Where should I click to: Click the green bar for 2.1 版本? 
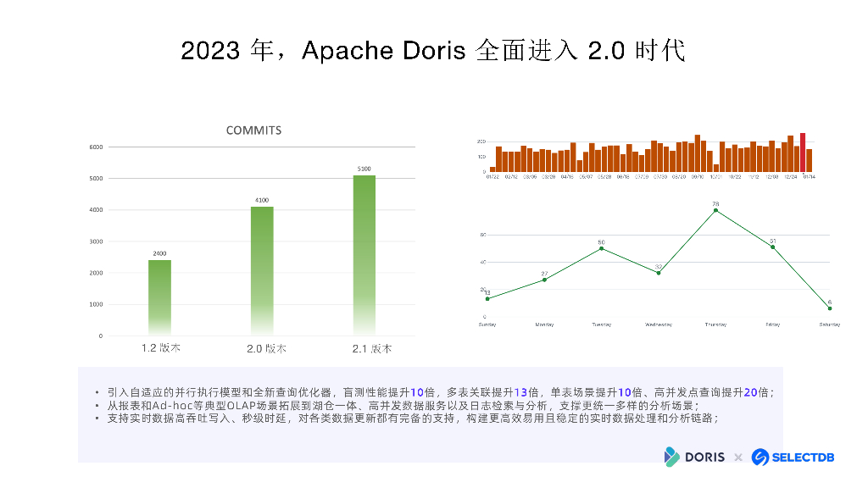tap(364, 255)
